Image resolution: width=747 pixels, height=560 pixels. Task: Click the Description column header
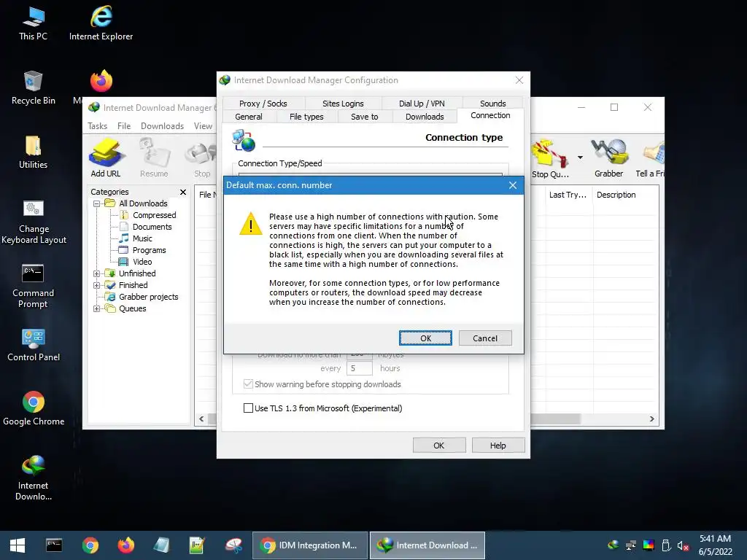[x=616, y=195]
